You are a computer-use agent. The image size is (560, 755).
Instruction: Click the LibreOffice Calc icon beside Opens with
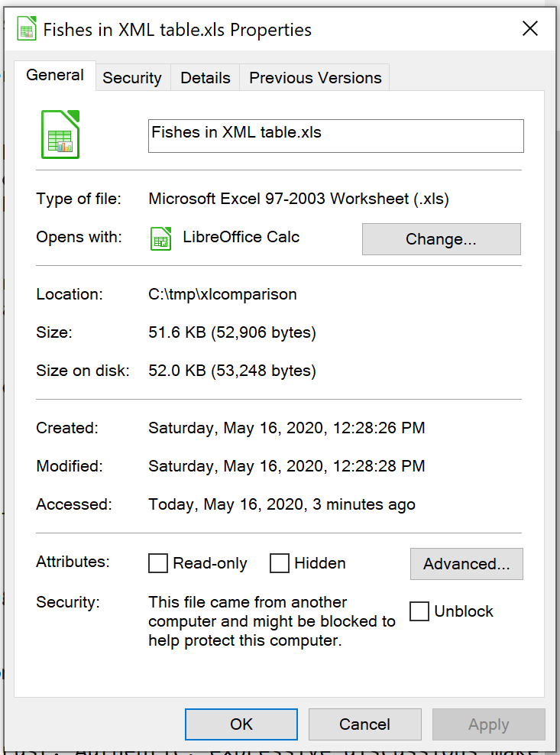(x=161, y=238)
